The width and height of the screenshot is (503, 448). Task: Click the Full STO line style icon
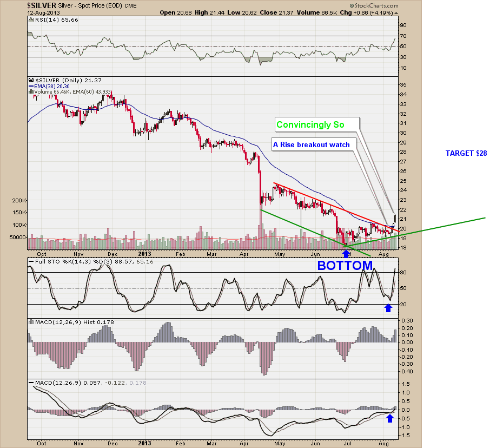point(31,260)
